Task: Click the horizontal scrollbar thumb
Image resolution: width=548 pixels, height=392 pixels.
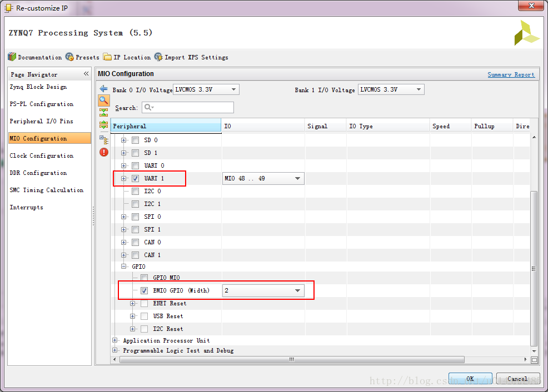Action: point(292,360)
